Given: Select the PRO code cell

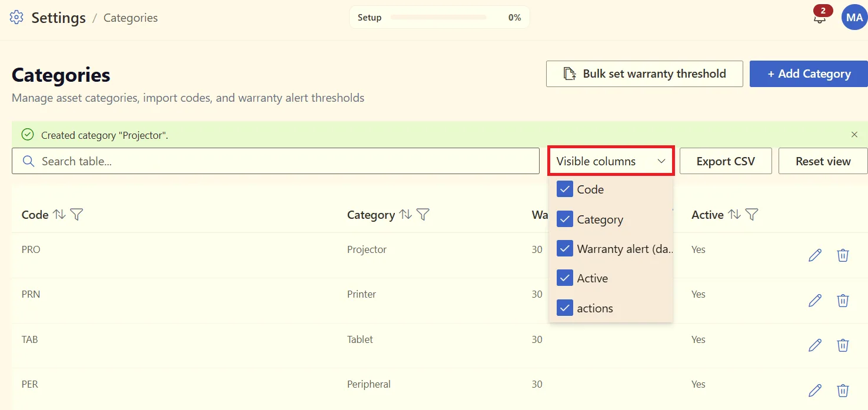Looking at the screenshot, I should [31, 249].
